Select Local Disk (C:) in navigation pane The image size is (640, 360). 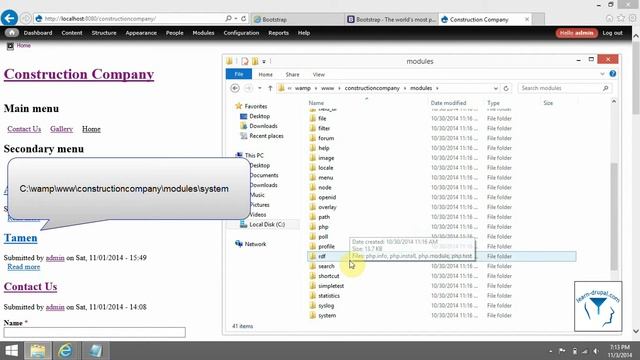267,224
